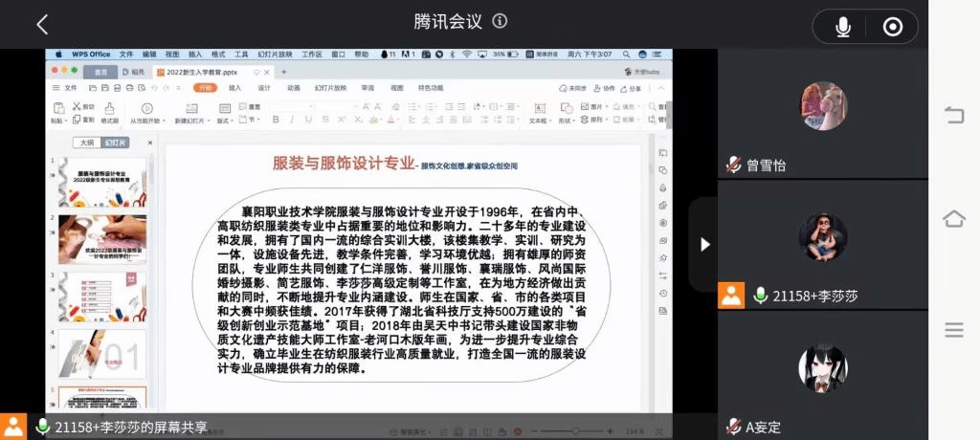Collapse the participant video panel arrow

point(704,244)
